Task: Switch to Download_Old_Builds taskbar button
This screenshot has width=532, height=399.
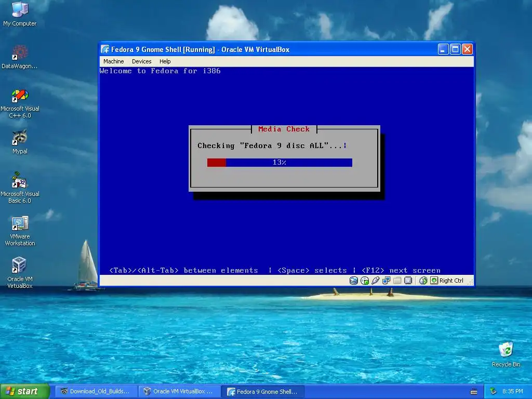Action: pos(96,392)
